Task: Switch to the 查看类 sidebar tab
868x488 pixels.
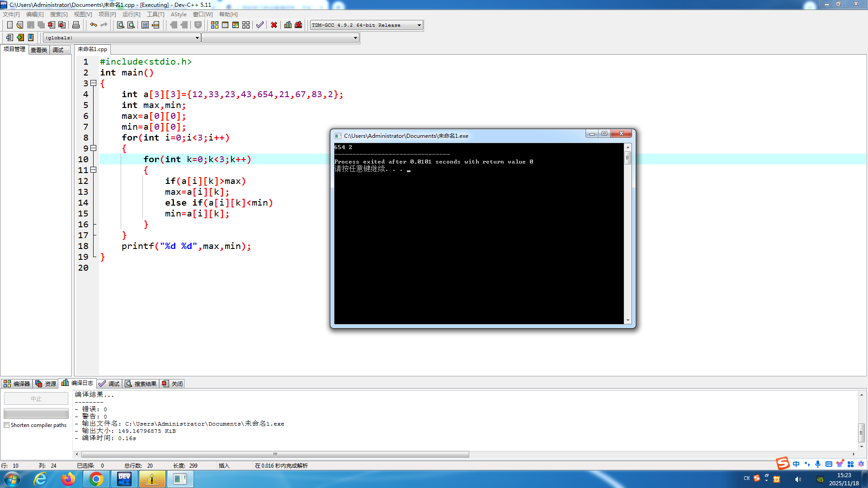Action: point(39,50)
